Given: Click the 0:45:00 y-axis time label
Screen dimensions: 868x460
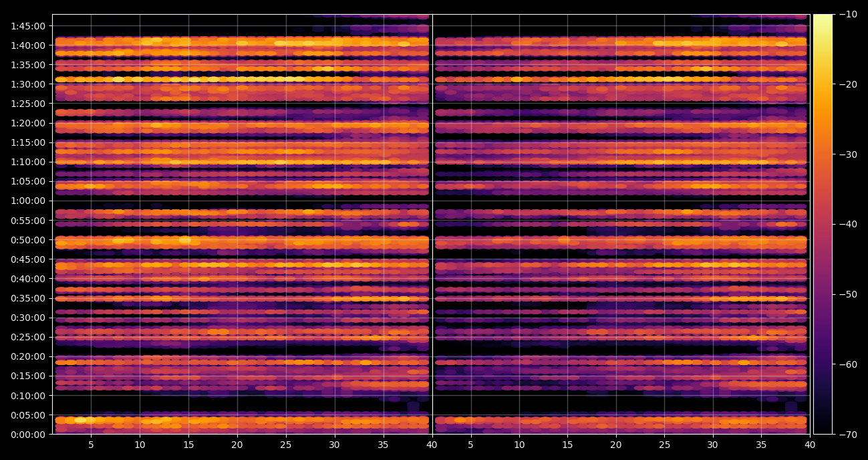Looking at the screenshot, I should coord(29,259).
